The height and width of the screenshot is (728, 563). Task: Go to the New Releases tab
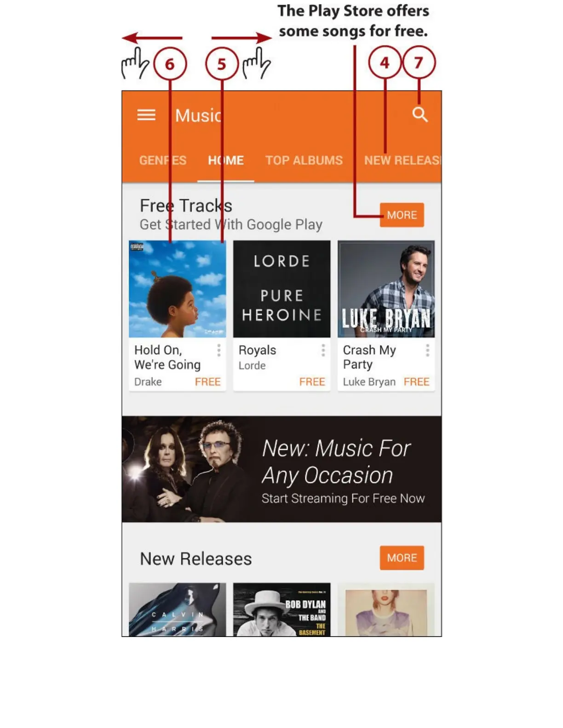click(402, 160)
